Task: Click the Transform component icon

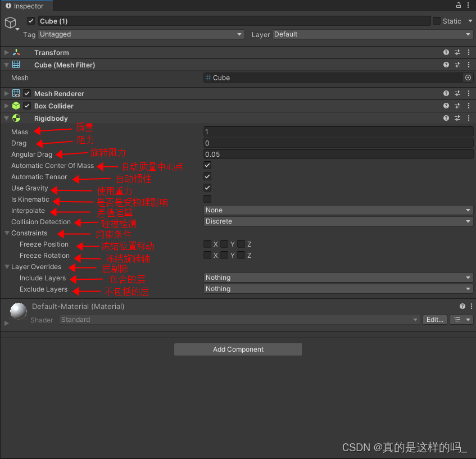Action: coord(15,52)
